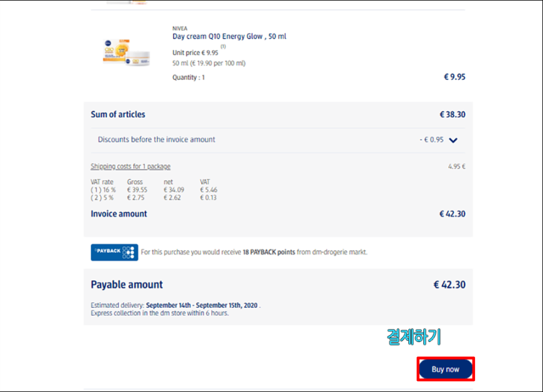Viewport: 543px width, 392px height.
Task: Click the VAT rate table header
Action: (x=102, y=182)
